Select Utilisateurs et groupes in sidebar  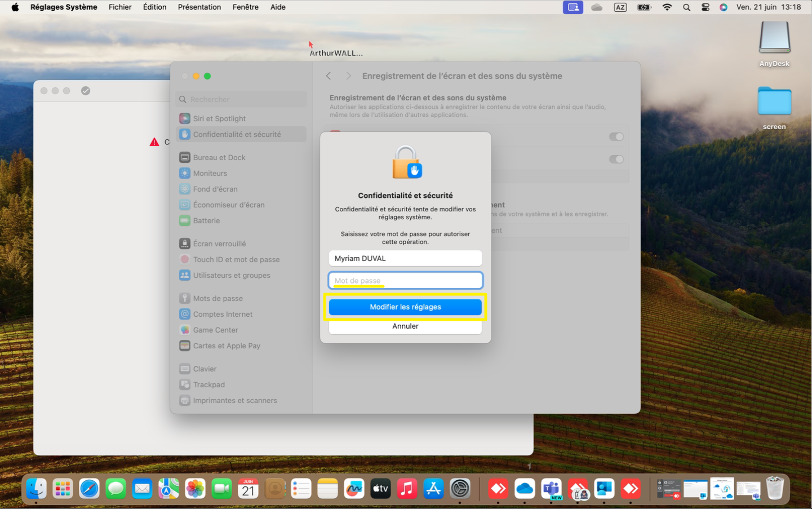point(242,275)
